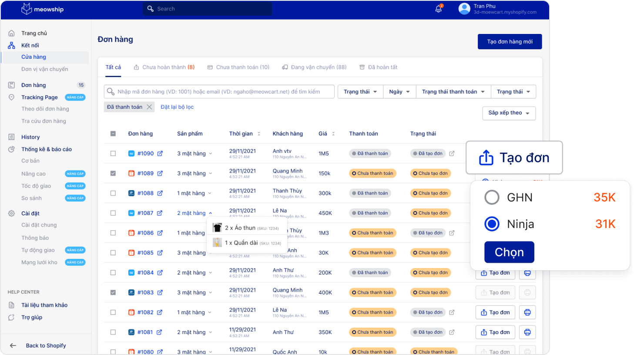Image resolution: width=644 pixels, height=355 pixels.
Task: Click the user avatar for Tran Phu
Action: tap(464, 9)
